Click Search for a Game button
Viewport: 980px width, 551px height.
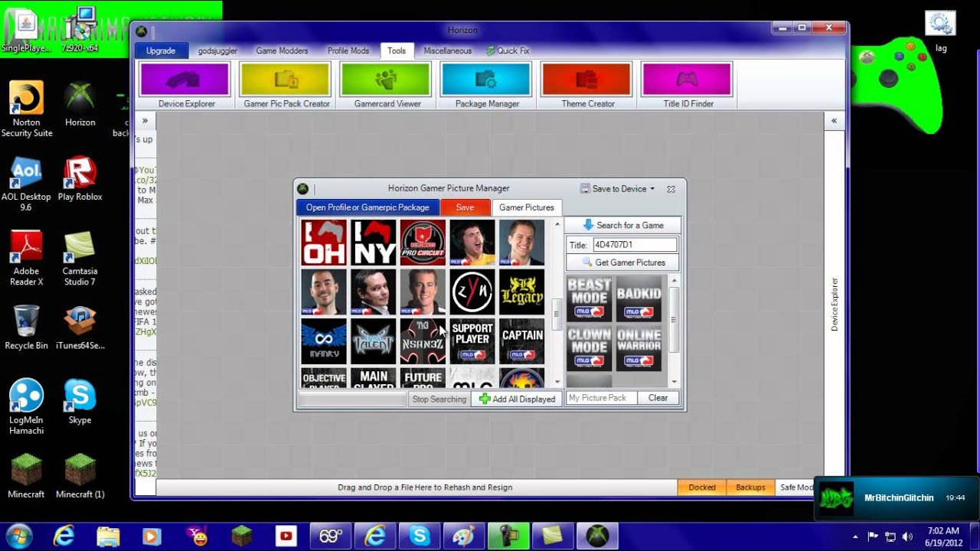point(622,225)
